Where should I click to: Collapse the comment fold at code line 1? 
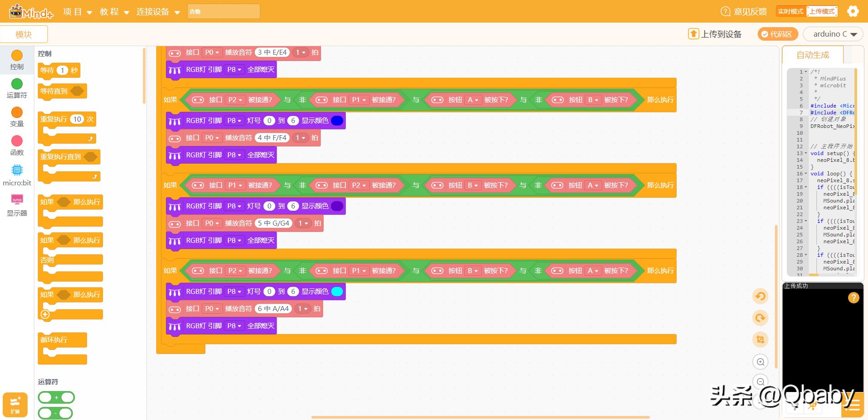(806, 72)
